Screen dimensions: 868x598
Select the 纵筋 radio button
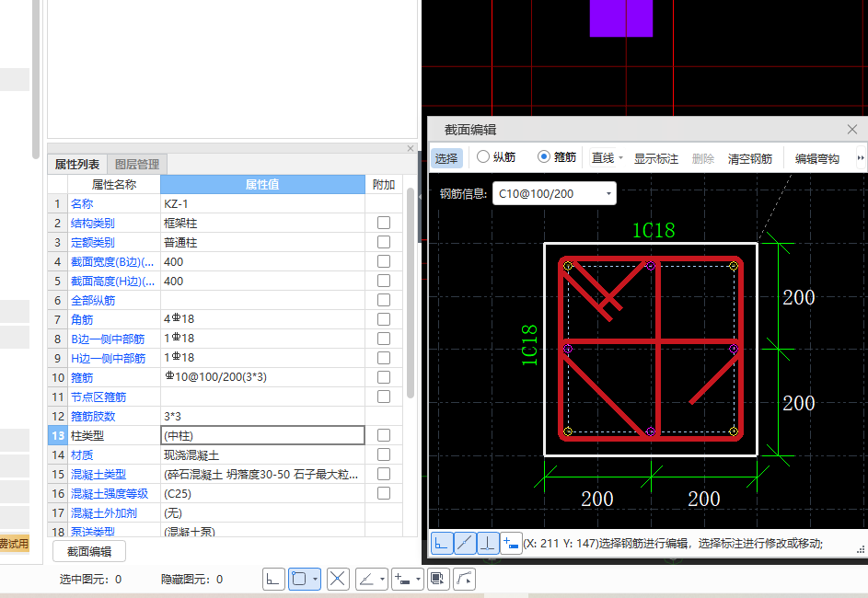pyautogui.click(x=482, y=157)
